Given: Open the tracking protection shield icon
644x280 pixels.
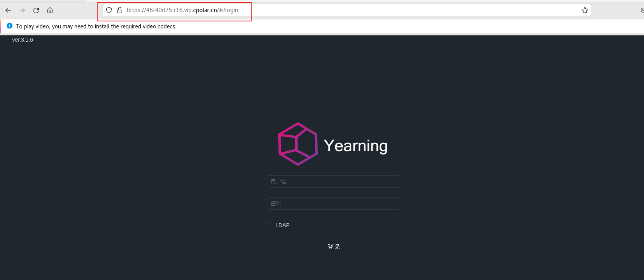Looking at the screenshot, I should [109, 10].
